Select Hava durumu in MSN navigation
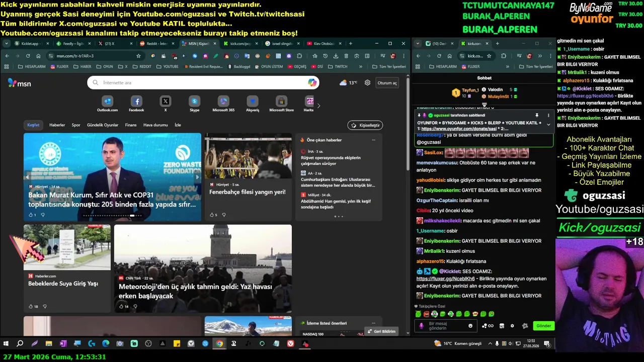The height and width of the screenshot is (362, 644). (155, 125)
